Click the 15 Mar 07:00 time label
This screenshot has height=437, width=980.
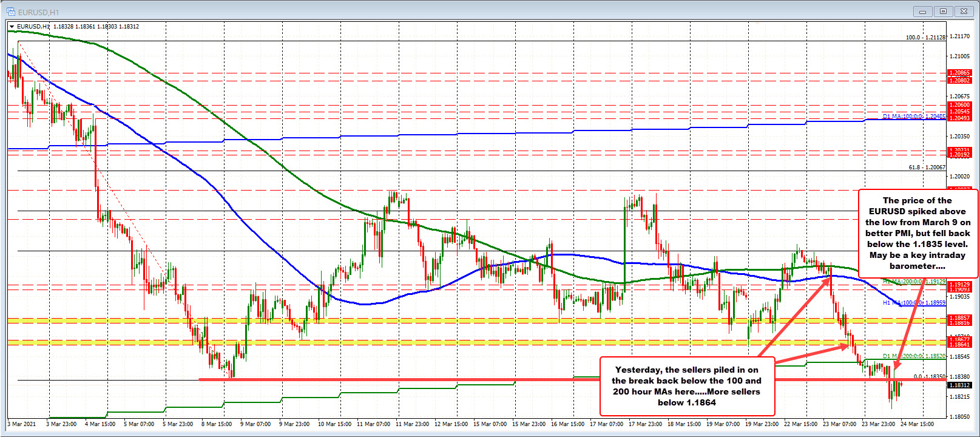coord(490,424)
